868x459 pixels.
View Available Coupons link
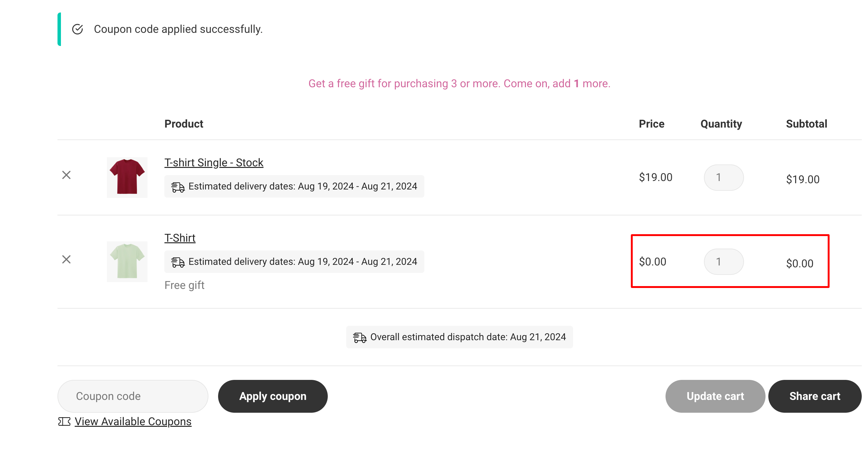pyautogui.click(x=133, y=421)
